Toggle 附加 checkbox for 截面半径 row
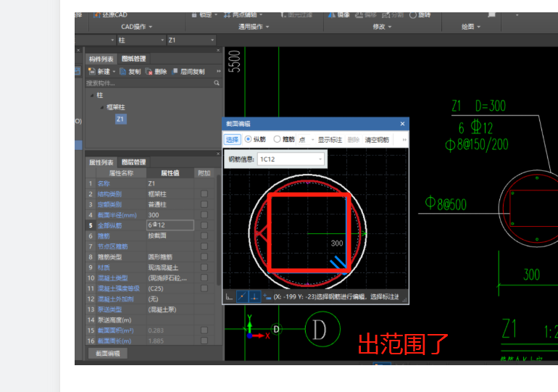This screenshot has height=392, width=558. pos(204,215)
